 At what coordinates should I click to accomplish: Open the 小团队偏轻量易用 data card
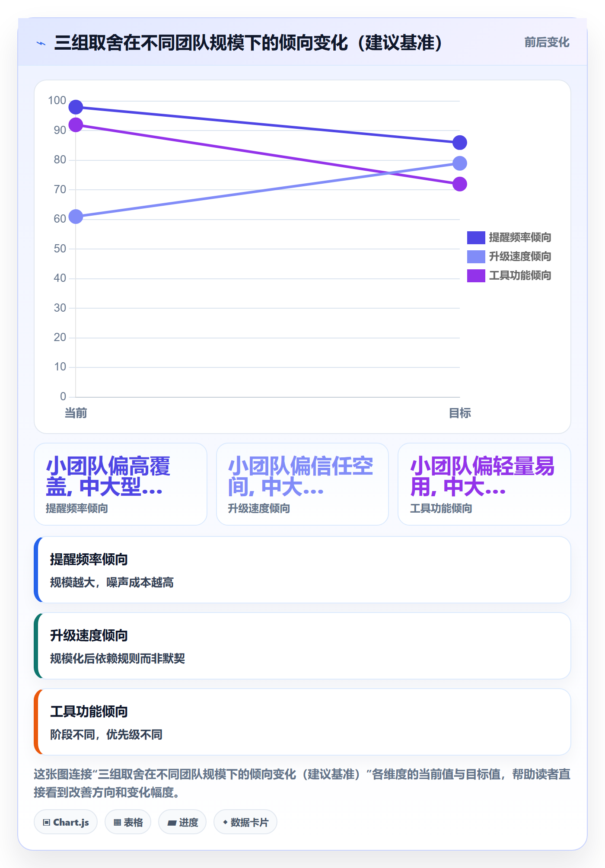pyautogui.click(x=484, y=484)
